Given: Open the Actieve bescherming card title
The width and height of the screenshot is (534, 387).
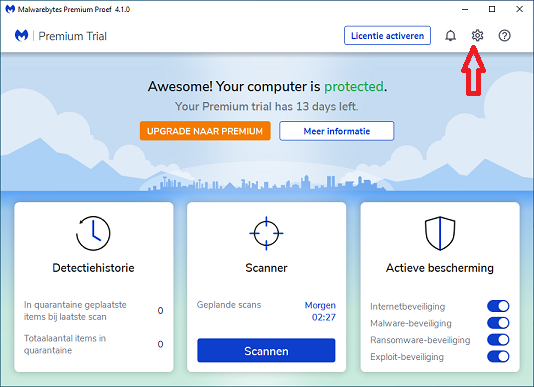Looking at the screenshot, I should tap(440, 268).
